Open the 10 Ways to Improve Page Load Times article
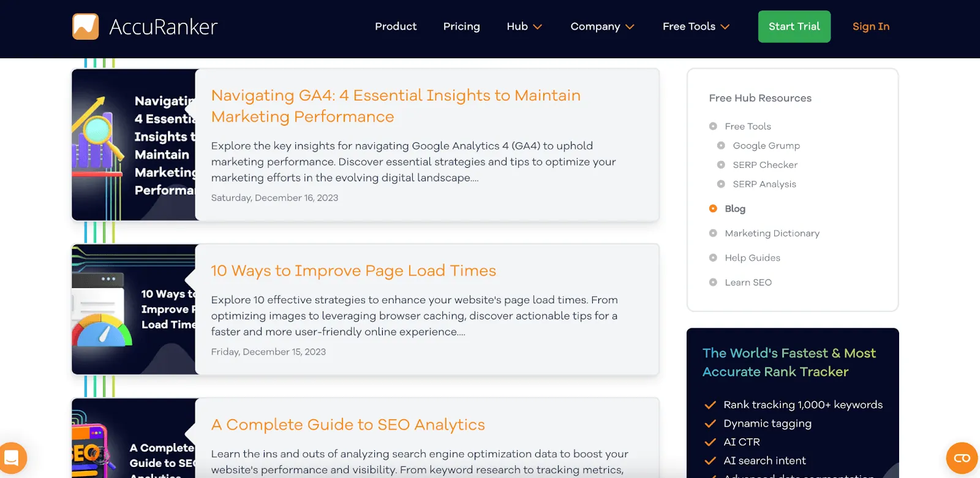Viewport: 980px width, 478px height. tap(353, 271)
